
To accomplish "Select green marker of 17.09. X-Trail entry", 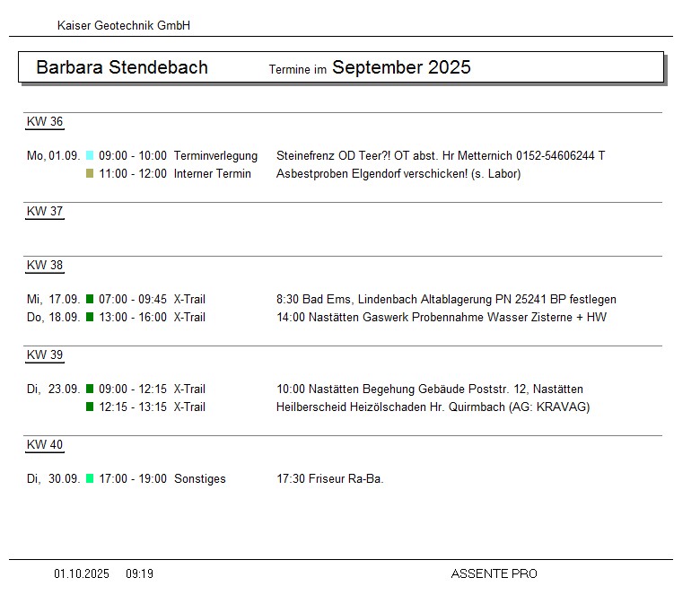I will 90,300.
